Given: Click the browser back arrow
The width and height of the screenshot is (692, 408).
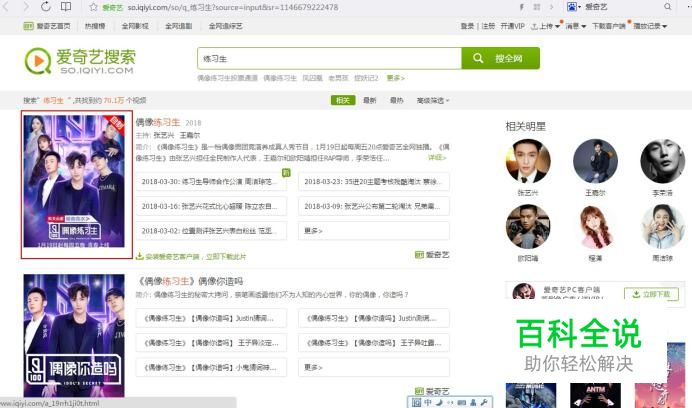Looking at the screenshot, I should point(6,7).
